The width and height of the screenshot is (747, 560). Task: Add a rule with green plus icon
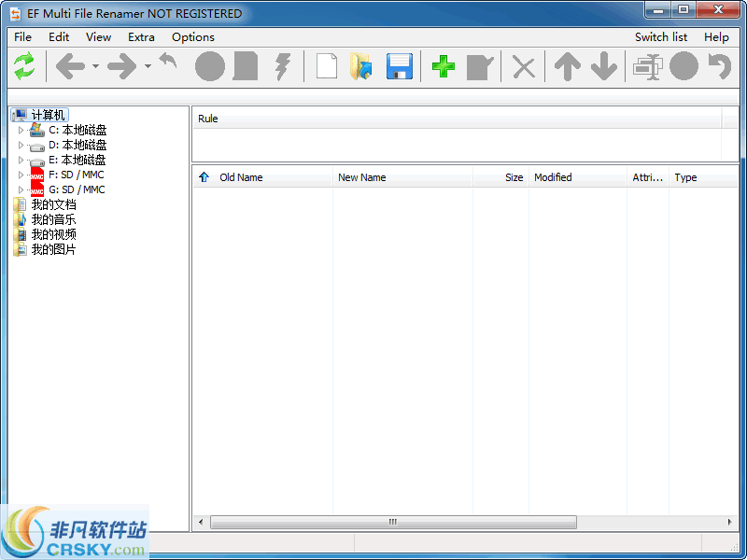pos(443,66)
